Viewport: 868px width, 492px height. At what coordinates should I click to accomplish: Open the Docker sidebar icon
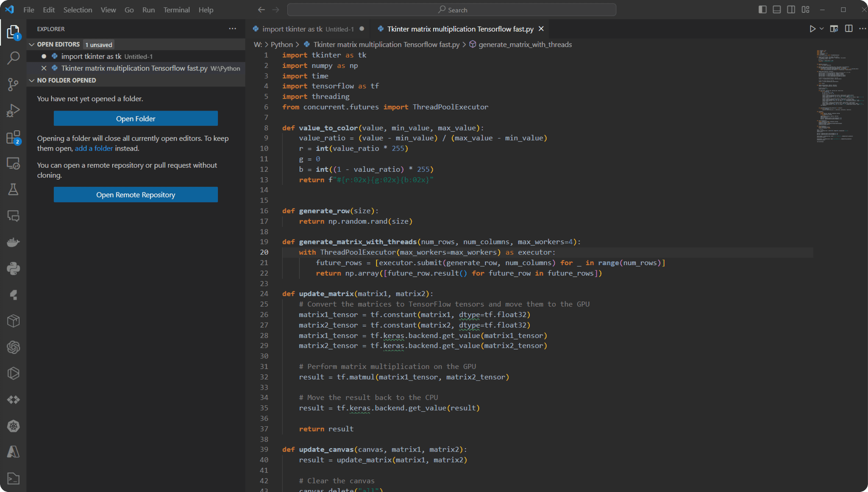(13, 242)
